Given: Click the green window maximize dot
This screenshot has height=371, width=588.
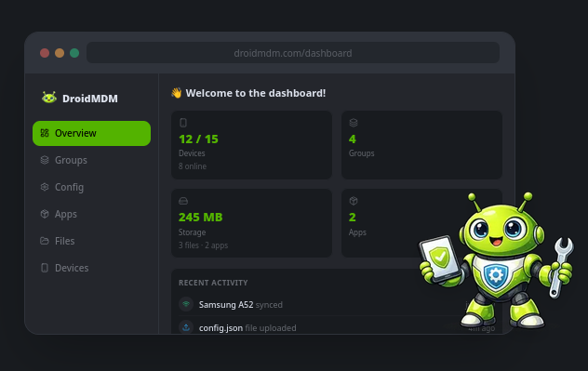Looking at the screenshot, I should [74, 53].
